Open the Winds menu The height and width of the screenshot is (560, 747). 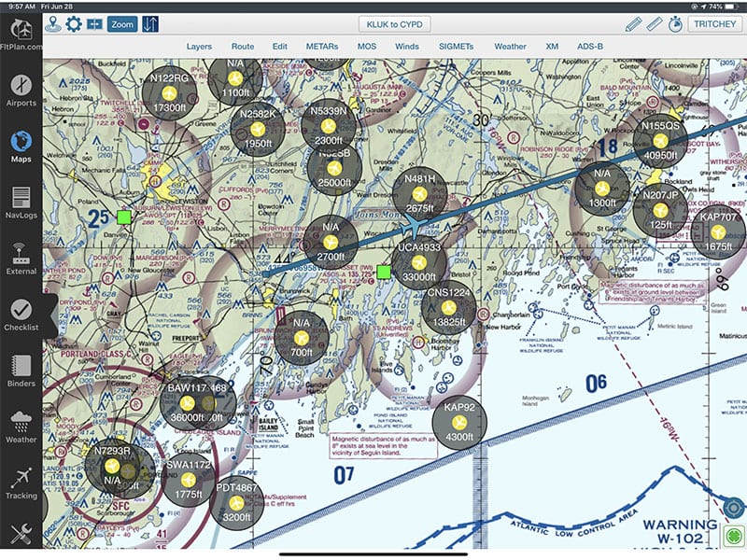pyautogui.click(x=407, y=46)
